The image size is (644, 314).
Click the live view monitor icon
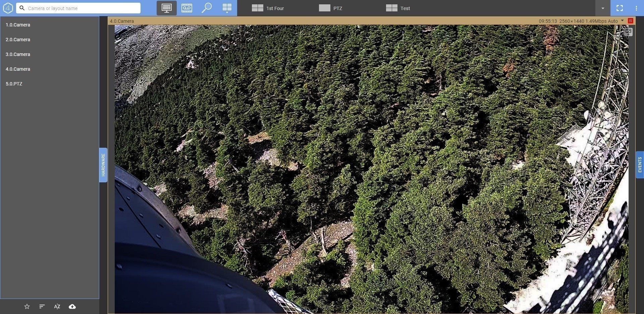pyautogui.click(x=166, y=8)
